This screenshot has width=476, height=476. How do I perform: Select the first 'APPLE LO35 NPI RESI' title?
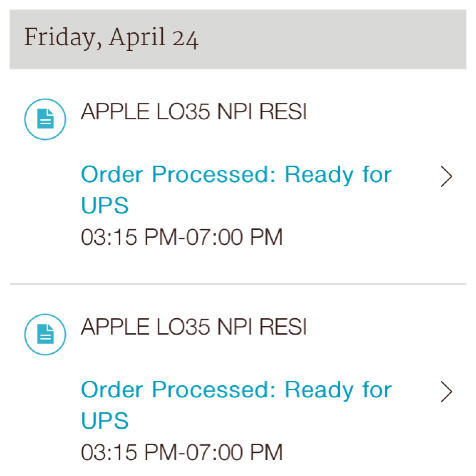click(194, 112)
